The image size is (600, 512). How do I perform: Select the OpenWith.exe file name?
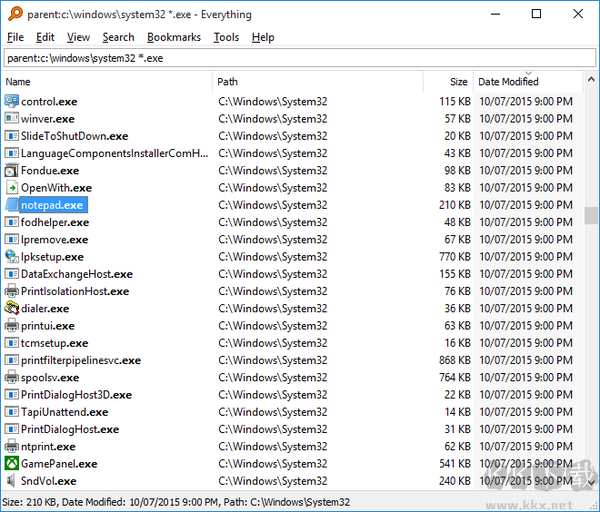pyautogui.click(x=56, y=188)
